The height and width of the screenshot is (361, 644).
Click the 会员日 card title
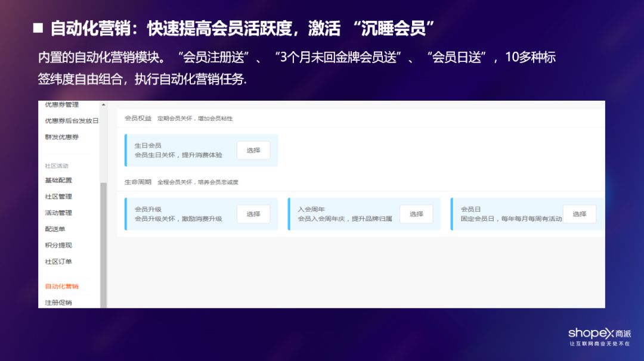(x=470, y=209)
